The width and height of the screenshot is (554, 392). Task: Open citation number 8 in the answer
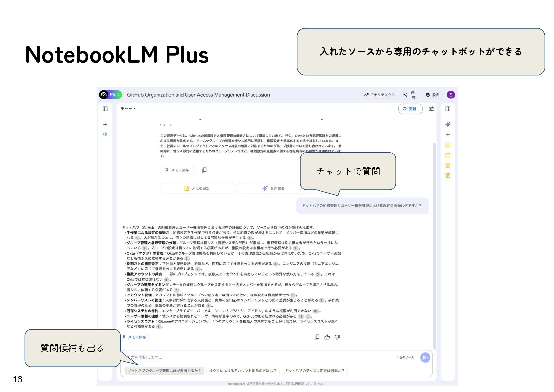pos(292,295)
